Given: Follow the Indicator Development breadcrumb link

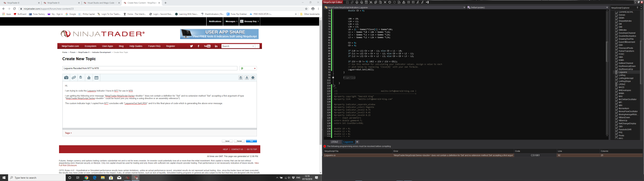Looking at the screenshot, I should [101, 52].
